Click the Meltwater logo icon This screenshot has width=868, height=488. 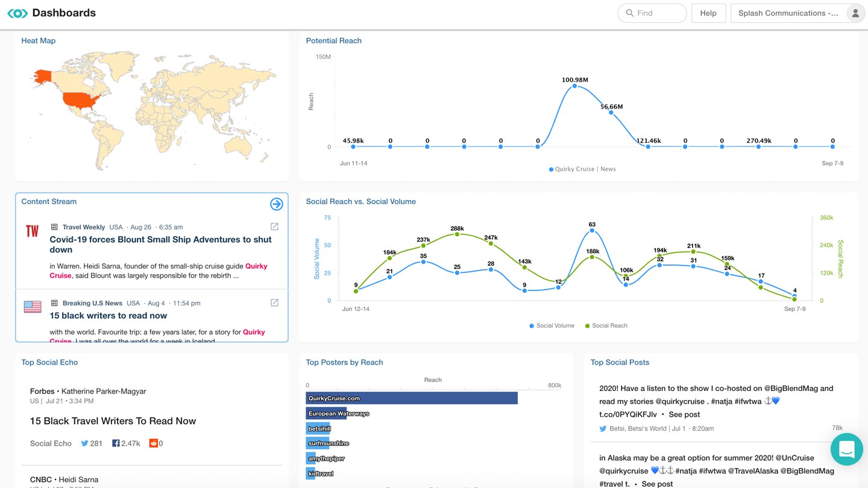[x=17, y=13]
